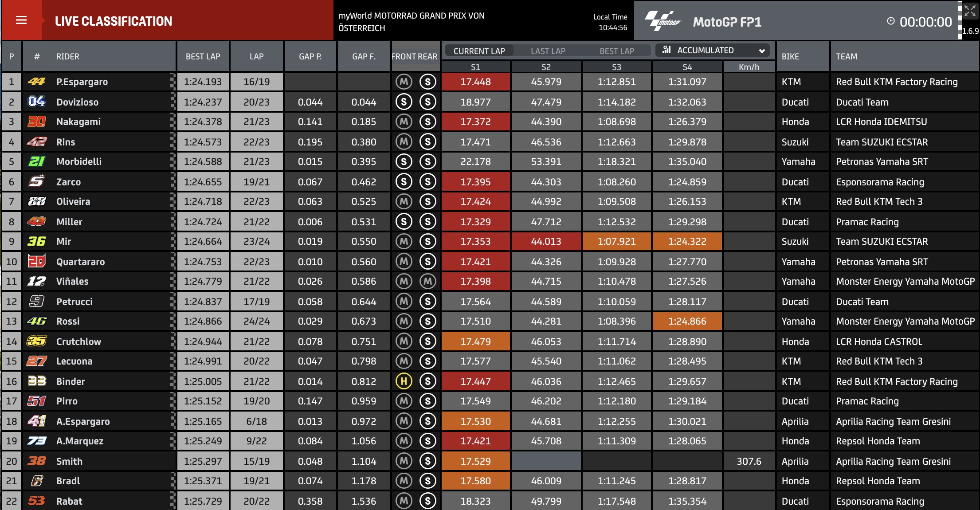Image resolution: width=980 pixels, height=510 pixels.
Task: Sort by GAP P. column header
Action: pos(310,56)
